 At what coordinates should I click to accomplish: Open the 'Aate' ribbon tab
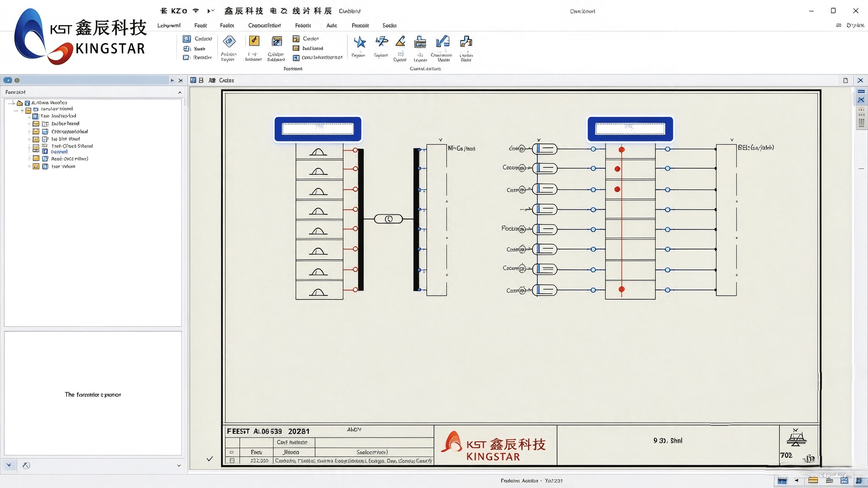pyautogui.click(x=332, y=25)
